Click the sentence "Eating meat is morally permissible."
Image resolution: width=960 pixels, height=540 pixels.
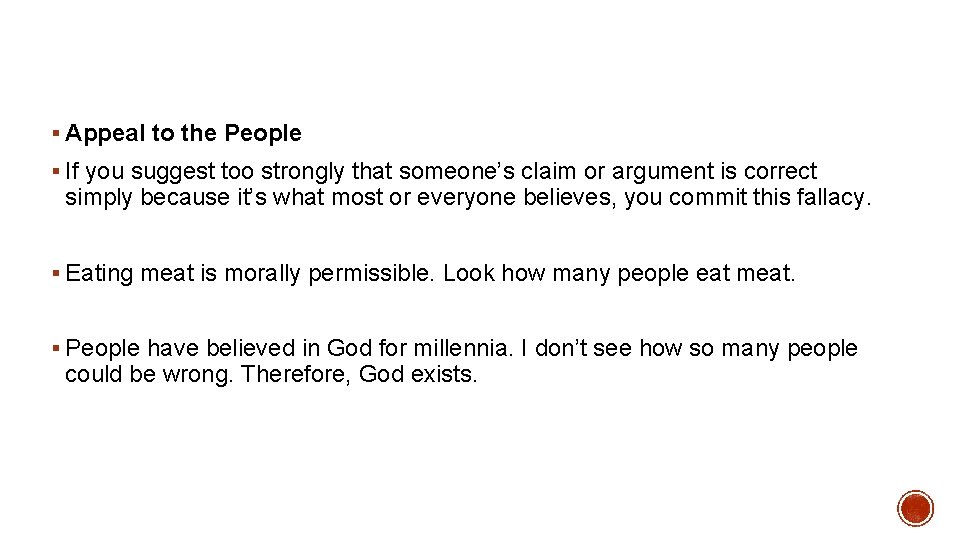point(250,273)
